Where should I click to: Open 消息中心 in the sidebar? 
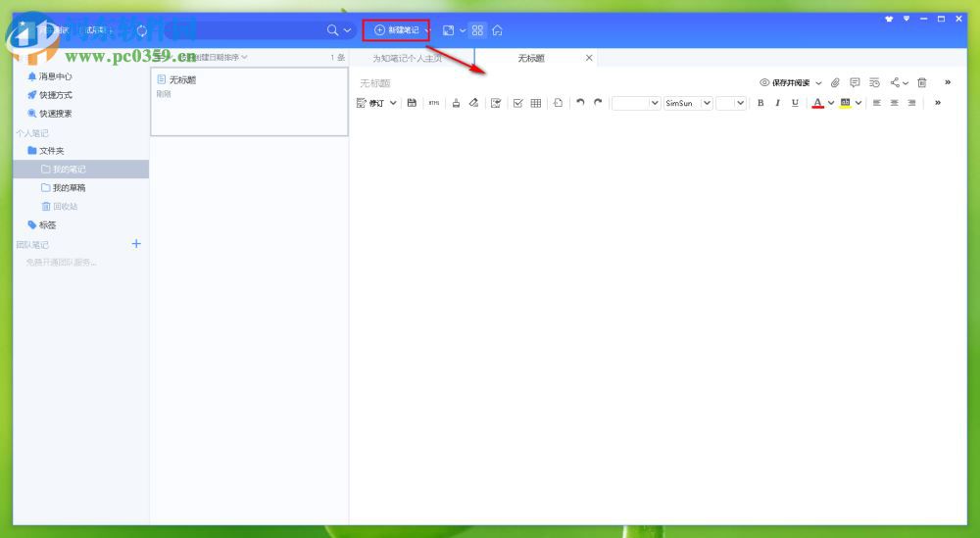click(50, 76)
